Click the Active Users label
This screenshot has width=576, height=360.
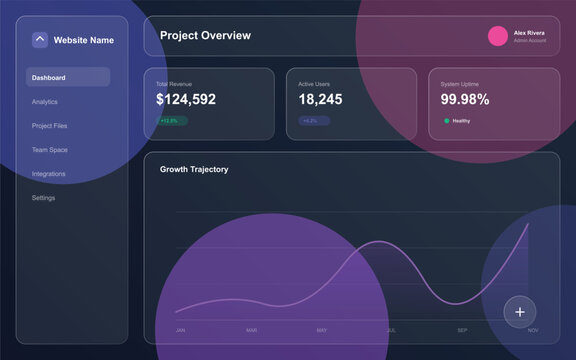click(314, 84)
